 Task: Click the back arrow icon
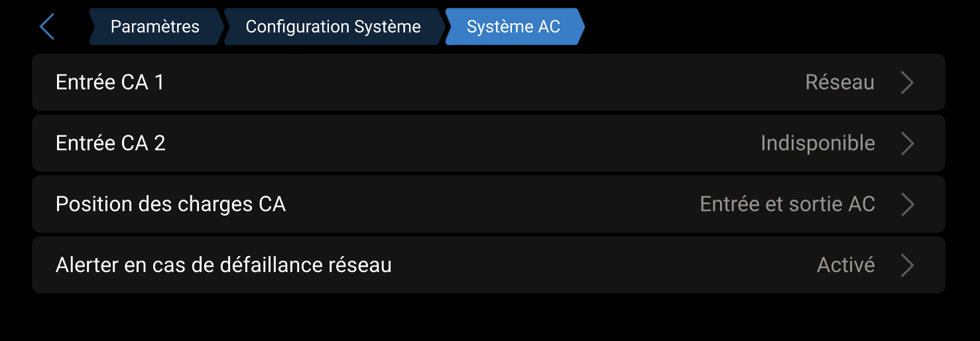coord(47,27)
